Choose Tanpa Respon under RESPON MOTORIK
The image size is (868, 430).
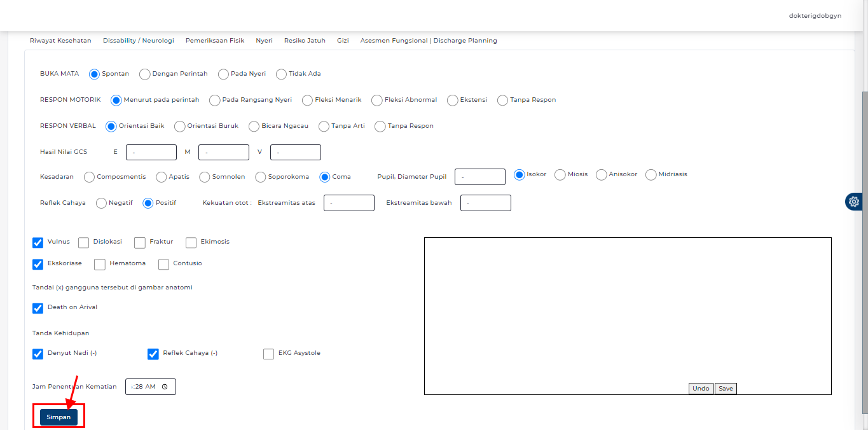502,100
